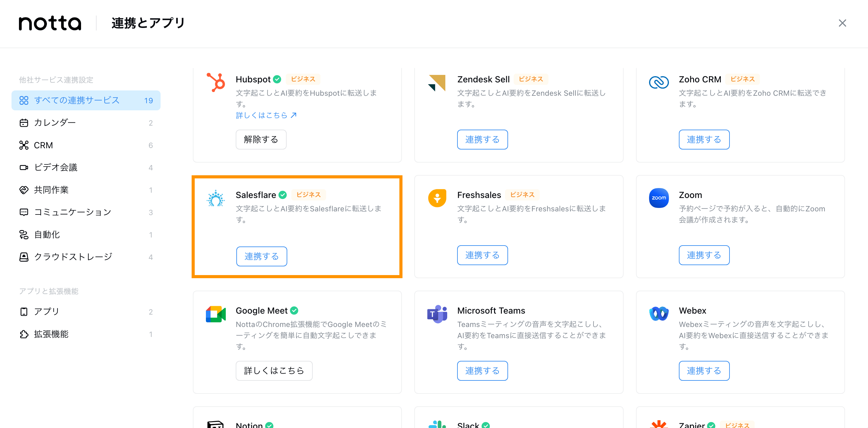Click the notta logo

(x=50, y=23)
